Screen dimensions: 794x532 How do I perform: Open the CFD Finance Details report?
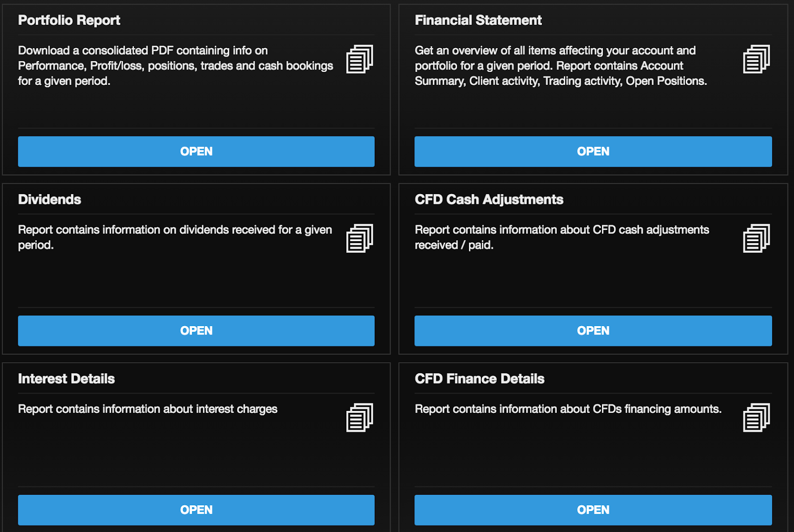coord(593,510)
